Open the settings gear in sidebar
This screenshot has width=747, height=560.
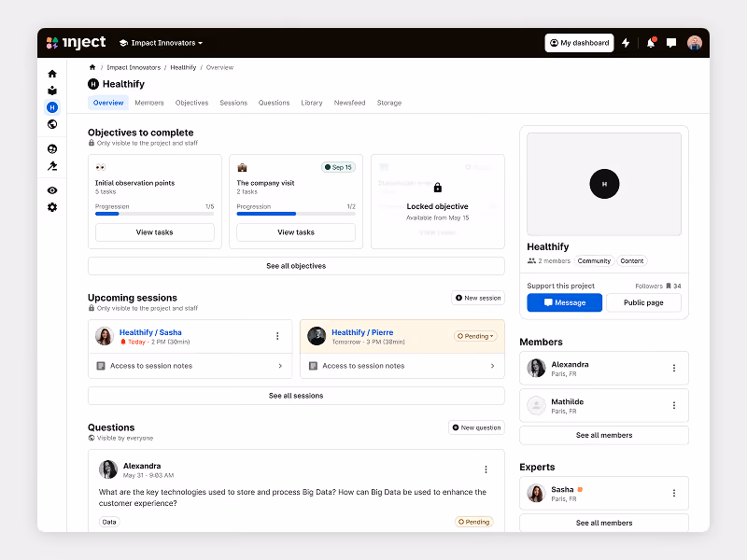click(52, 207)
